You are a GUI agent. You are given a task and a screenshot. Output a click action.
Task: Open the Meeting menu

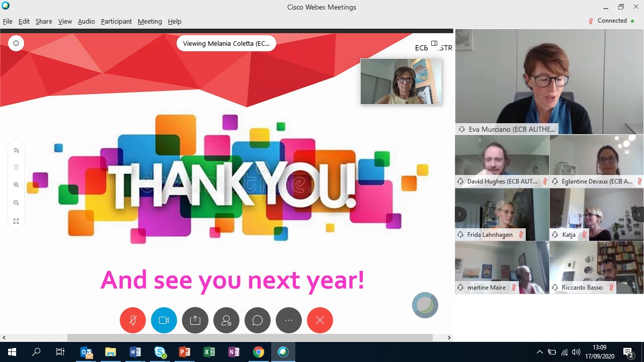[x=150, y=21]
